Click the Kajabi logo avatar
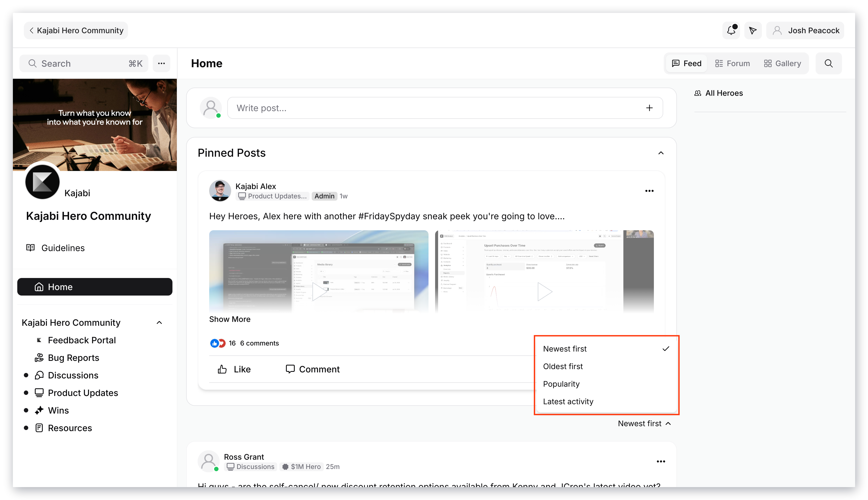Viewport: 868px width, 500px height. [x=42, y=181]
